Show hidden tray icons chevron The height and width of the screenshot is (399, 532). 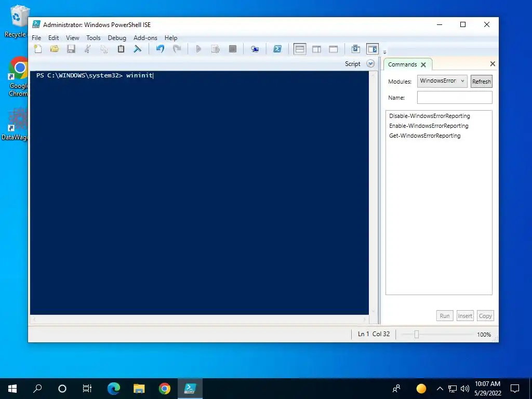click(440, 389)
